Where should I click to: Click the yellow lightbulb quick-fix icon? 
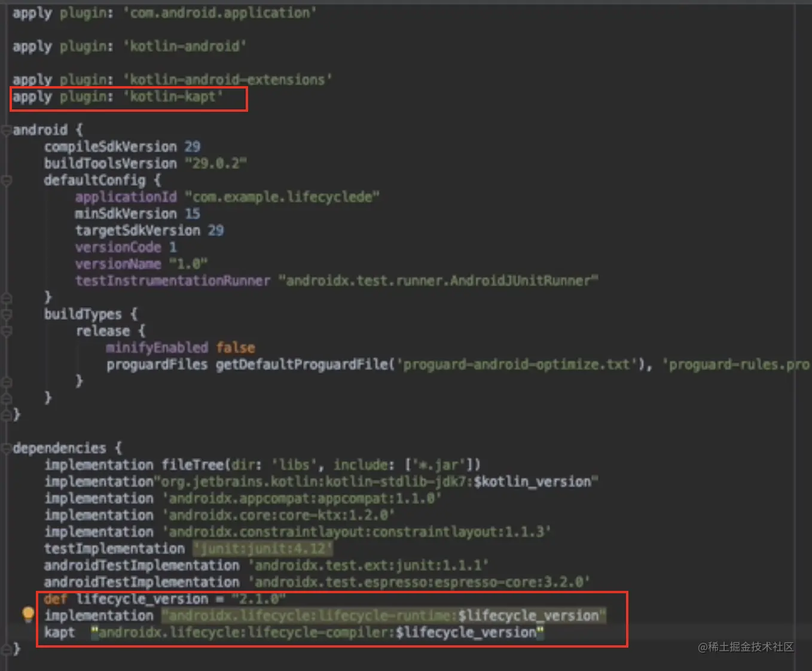(28, 614)
